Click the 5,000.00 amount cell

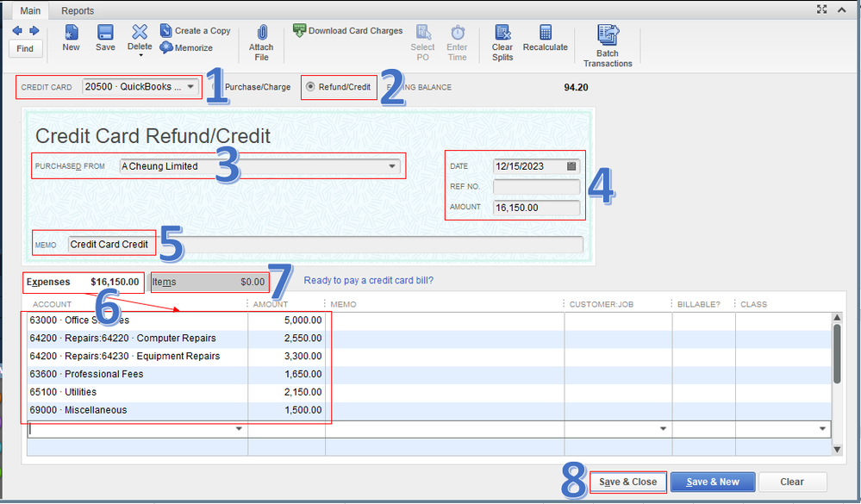(287, 320)
